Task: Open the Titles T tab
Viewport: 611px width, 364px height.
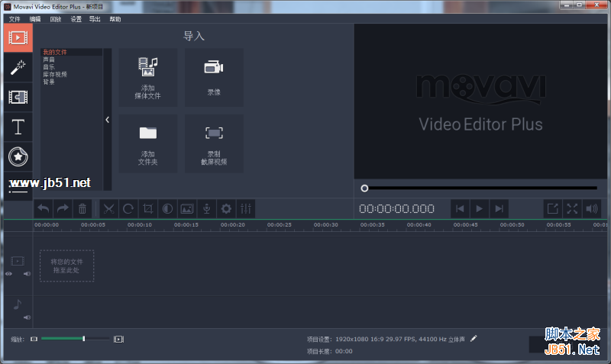Action: tap(18, 127)
